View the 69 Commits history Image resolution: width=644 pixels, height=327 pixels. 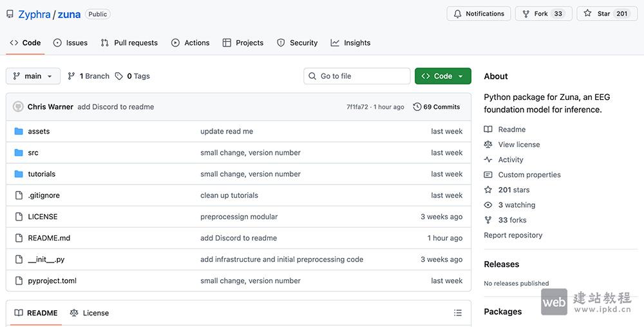(x=437, y=106)
